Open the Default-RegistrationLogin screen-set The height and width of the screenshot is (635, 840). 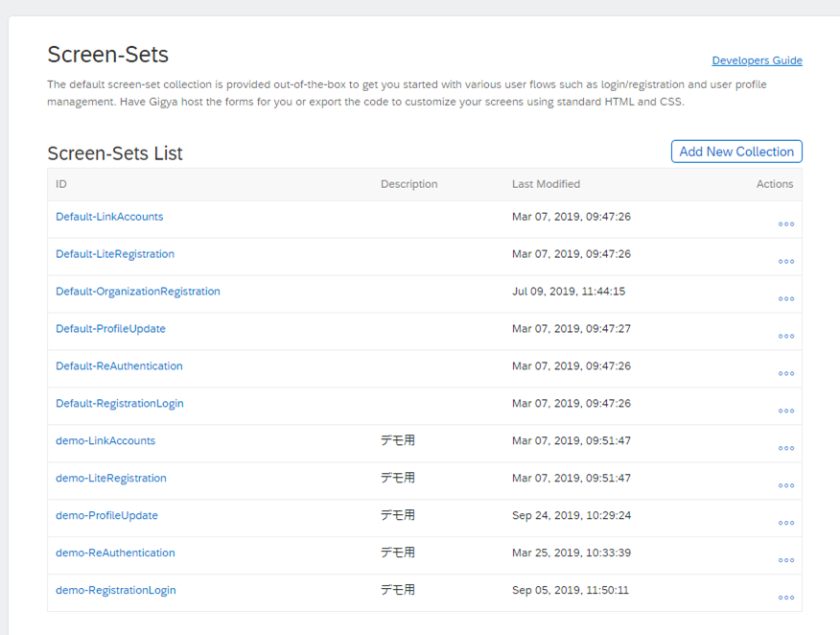point(120,404)
